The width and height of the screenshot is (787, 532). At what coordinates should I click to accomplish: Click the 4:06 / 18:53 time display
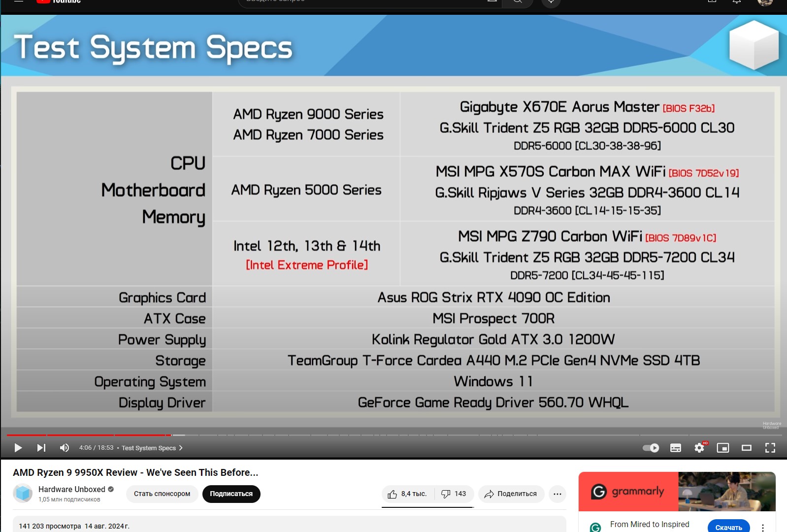pyautogui.click(x=96, y=448)
